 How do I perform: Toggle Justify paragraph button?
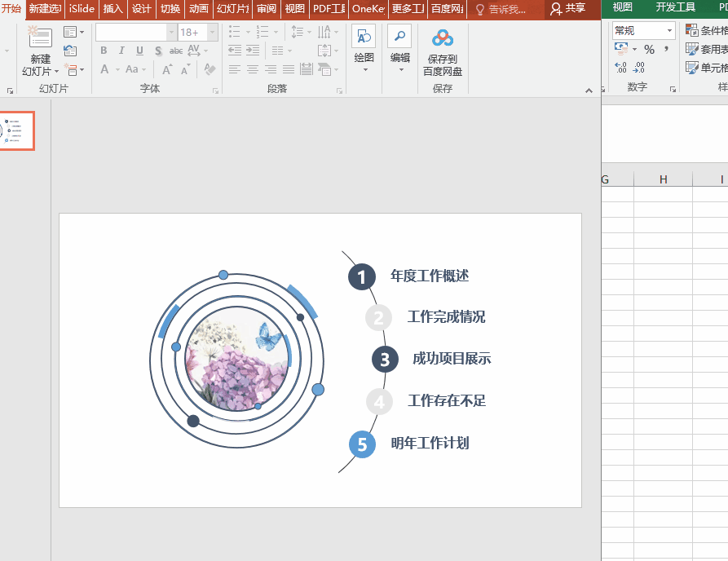point(289,69)
